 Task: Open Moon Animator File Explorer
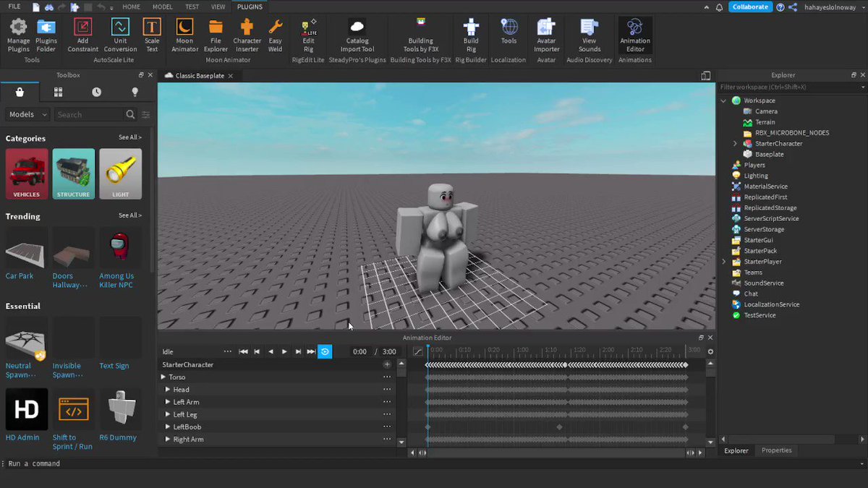pos(216,35)
